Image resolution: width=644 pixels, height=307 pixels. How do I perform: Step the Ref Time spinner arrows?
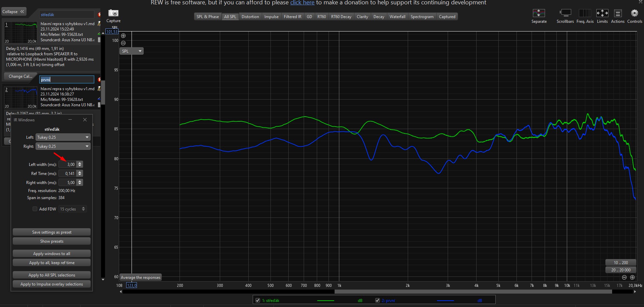click(80, 174)
